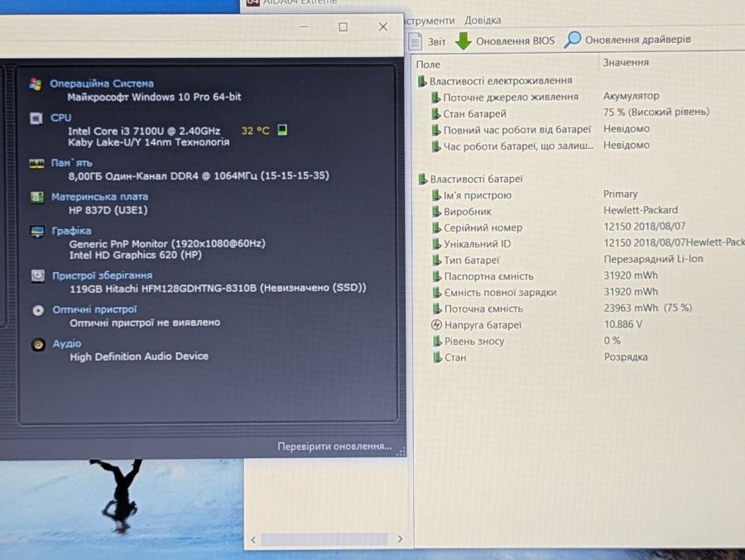The image size is (745, 560).
Task: Select the 23963 mWh (75 %) value
Action: [x=647, y=308]
